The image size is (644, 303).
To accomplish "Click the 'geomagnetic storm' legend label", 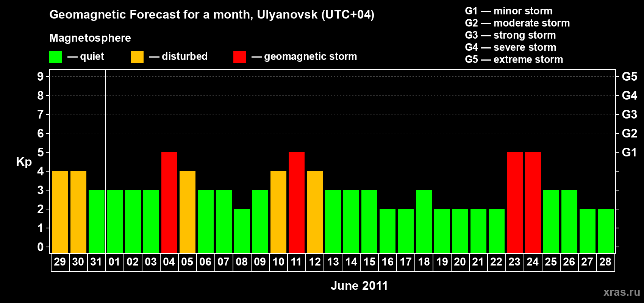I will [x=311, y=56].
